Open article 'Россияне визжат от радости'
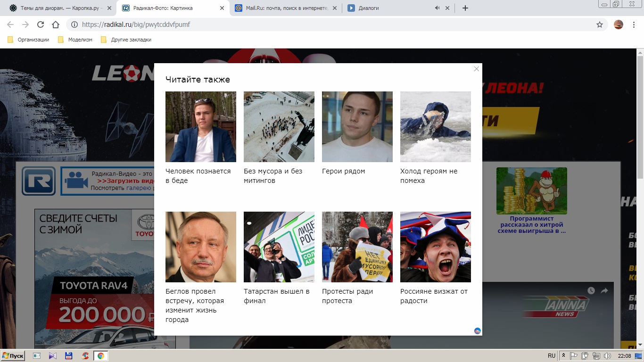The image size is (644, 362). click(434, 296)
